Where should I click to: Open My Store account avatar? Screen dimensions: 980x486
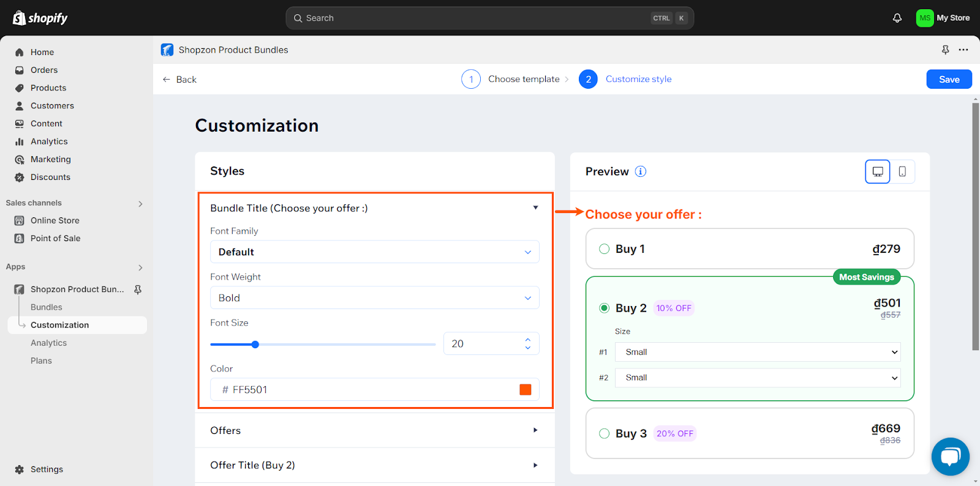(925, 18)
